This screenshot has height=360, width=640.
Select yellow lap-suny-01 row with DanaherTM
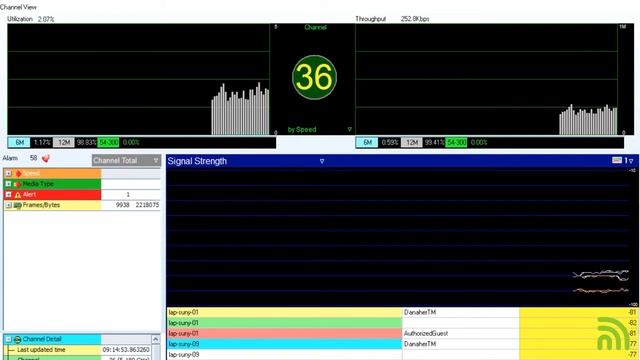(402, 312)
